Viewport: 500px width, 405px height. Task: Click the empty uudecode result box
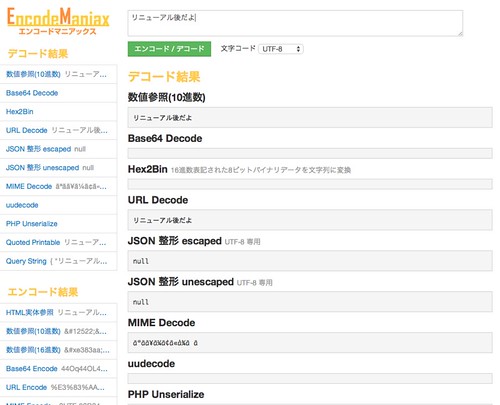[310, 378]
